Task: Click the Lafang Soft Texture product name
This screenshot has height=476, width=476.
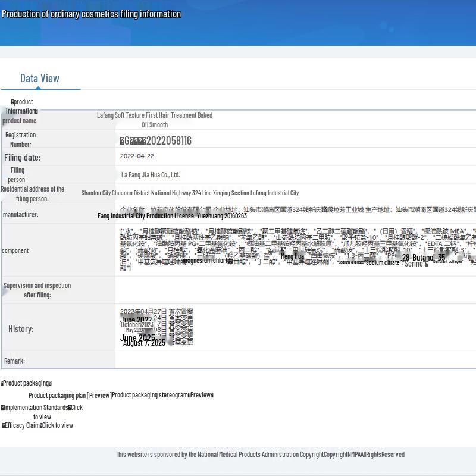Action: tap(155, 120)
